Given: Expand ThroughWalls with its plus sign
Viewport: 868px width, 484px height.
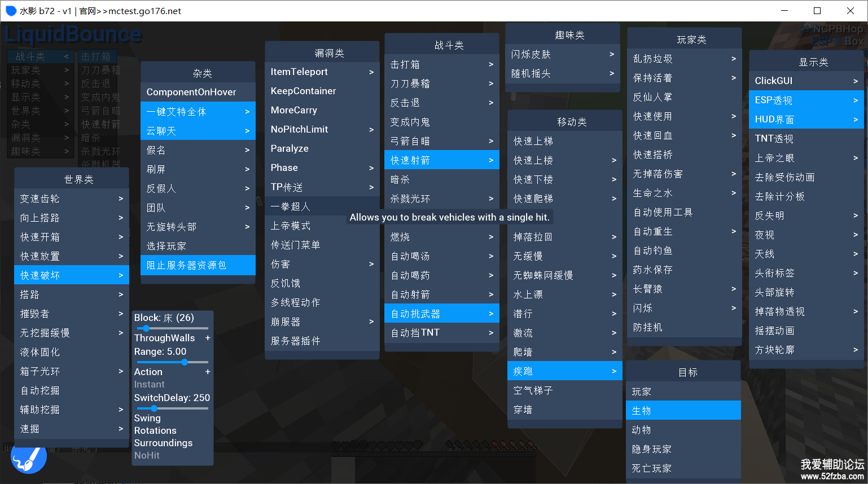Looking at the screenshot, I should 208,338.
